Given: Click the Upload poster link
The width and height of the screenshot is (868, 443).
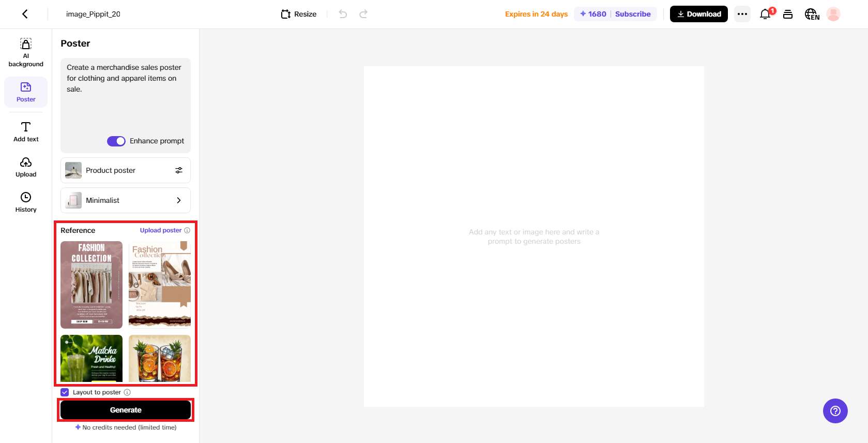Looking at the screenshot, I should (161, 230).
